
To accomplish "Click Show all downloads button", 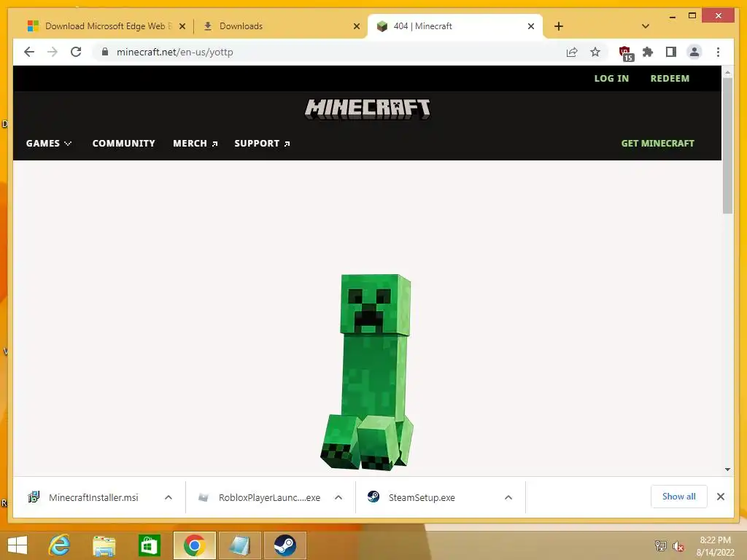I will click(x=679, y=497).
